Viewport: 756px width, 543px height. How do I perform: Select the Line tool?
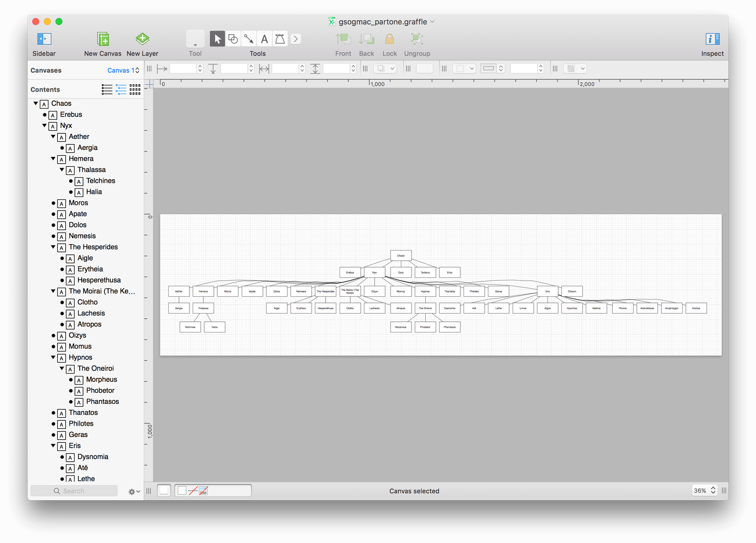[249, 39]
